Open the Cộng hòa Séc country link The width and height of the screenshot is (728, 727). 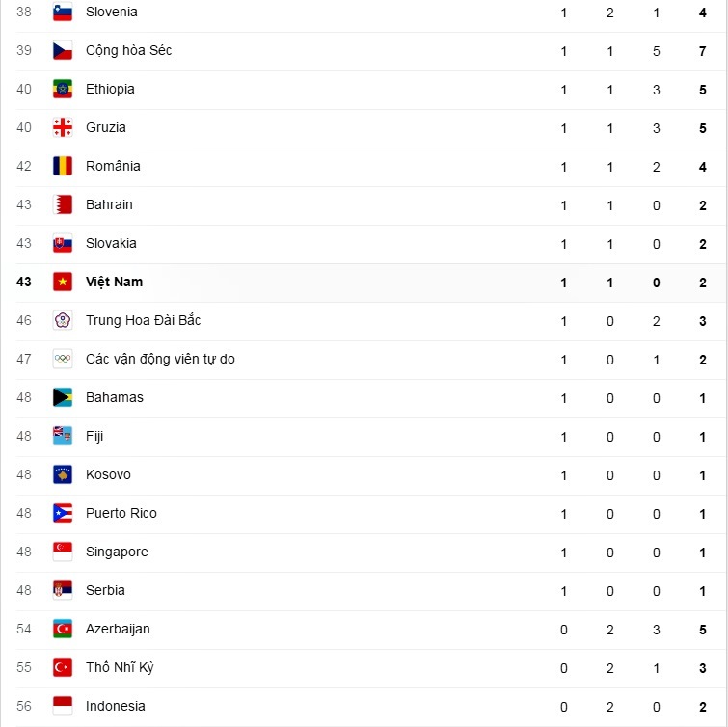[x=128, y=50]
